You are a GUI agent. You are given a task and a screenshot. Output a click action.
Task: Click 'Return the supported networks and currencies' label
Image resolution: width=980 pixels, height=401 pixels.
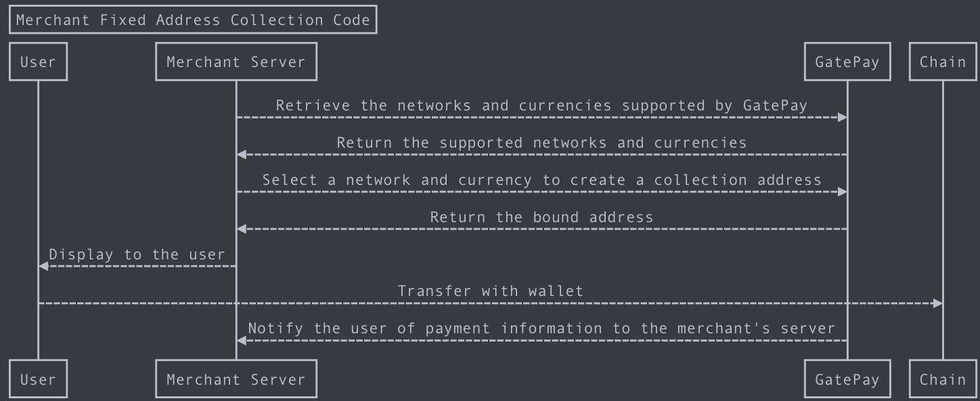pyautogui.click(x=541, y=142)
